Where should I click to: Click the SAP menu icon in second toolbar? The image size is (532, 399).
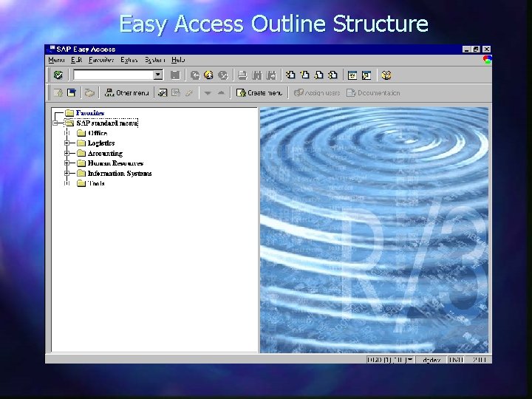pyautogui.click(x=72, y=92)
